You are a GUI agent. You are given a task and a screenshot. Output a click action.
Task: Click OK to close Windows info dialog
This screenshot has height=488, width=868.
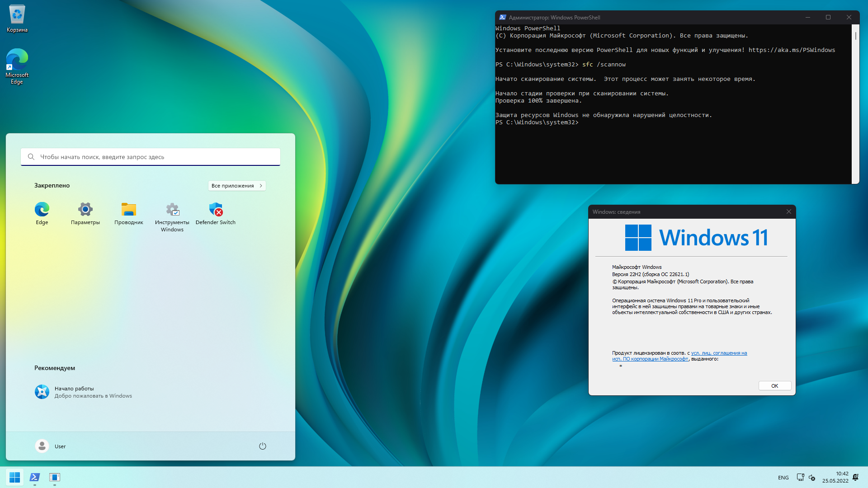coord(774,385)
